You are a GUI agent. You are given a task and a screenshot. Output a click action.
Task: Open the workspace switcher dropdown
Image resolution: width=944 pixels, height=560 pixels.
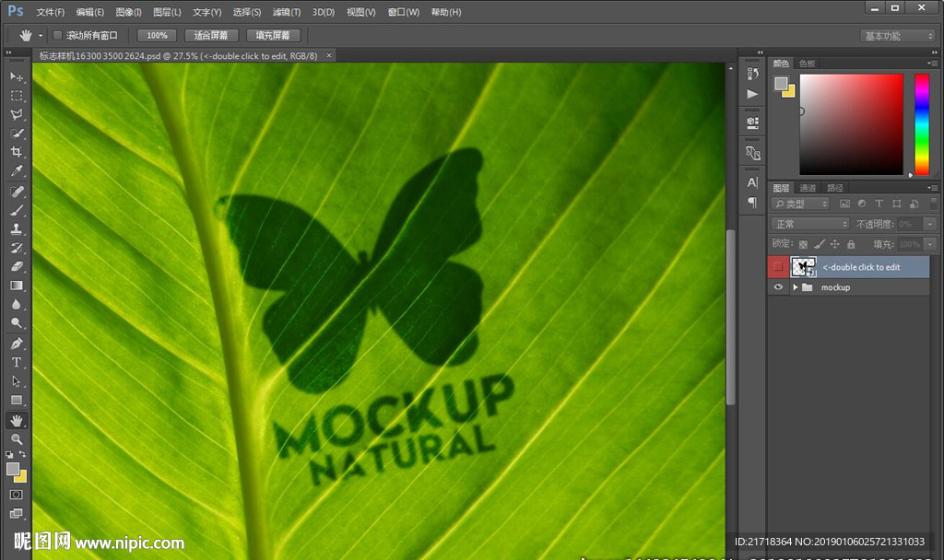pyautogui.click(x=898, y=36)
